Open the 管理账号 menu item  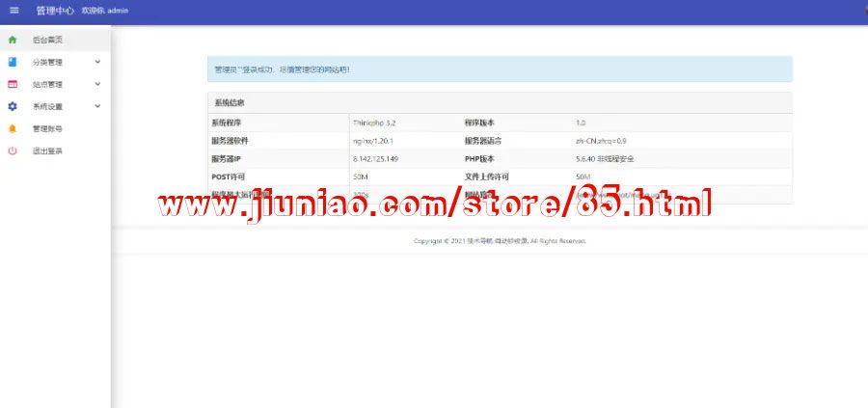(x=55, y=128)
